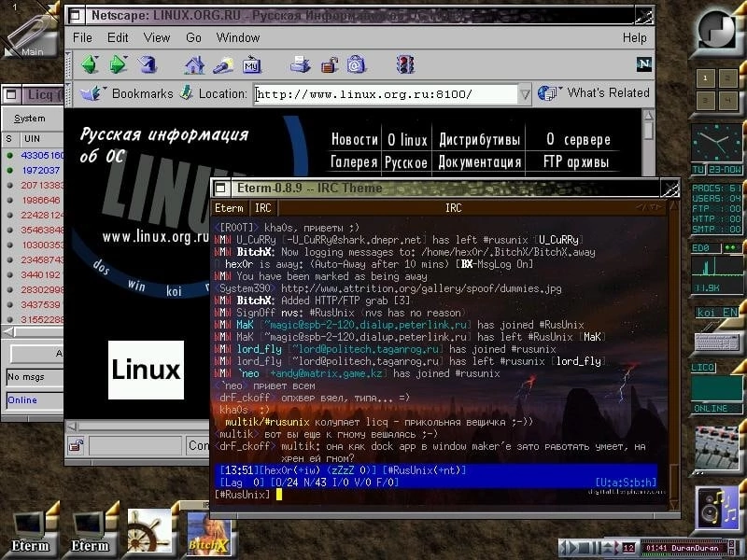Click the first Eterm dock icon

(x=31, y=530)
